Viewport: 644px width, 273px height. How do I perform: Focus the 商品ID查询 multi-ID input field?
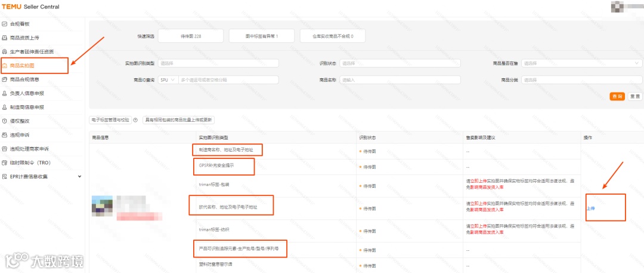point(228,80)
